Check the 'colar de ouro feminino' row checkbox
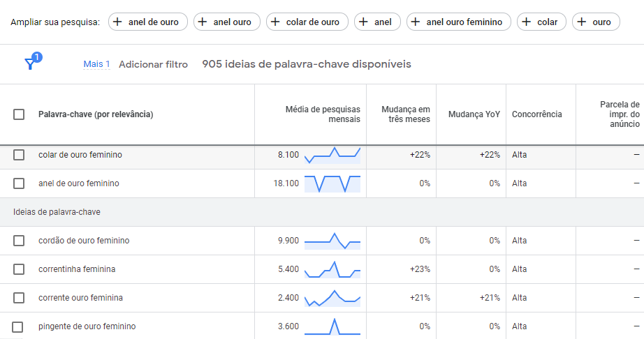Image resolution: width=644 pixels, height=339 pixels. [x=19, y=155]
